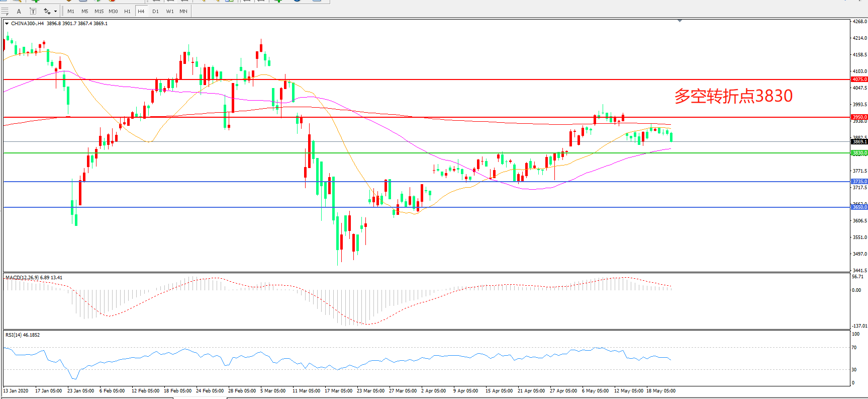868x399 pixels.
Task: Select the green 3830.0 price level label
Action: tap(859, 153)
